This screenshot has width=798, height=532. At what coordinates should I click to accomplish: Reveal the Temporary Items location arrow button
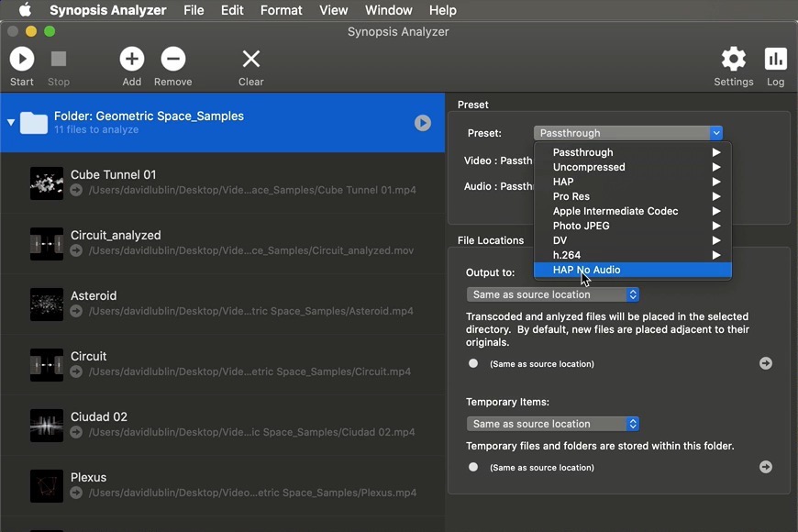pyautogui.click(x=765, y=468)
